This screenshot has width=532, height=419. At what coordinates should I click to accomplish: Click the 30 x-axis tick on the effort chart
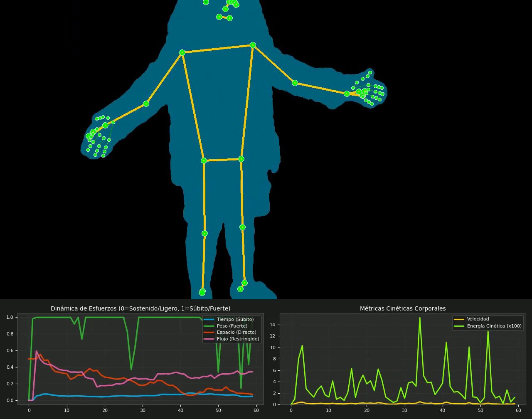[143, 410]
